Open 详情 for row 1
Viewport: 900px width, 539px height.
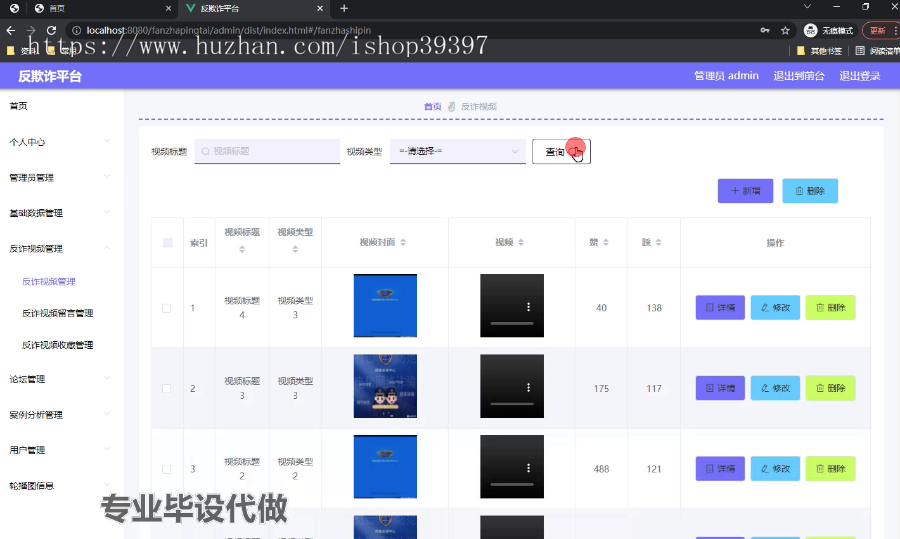tap(720, 308)
